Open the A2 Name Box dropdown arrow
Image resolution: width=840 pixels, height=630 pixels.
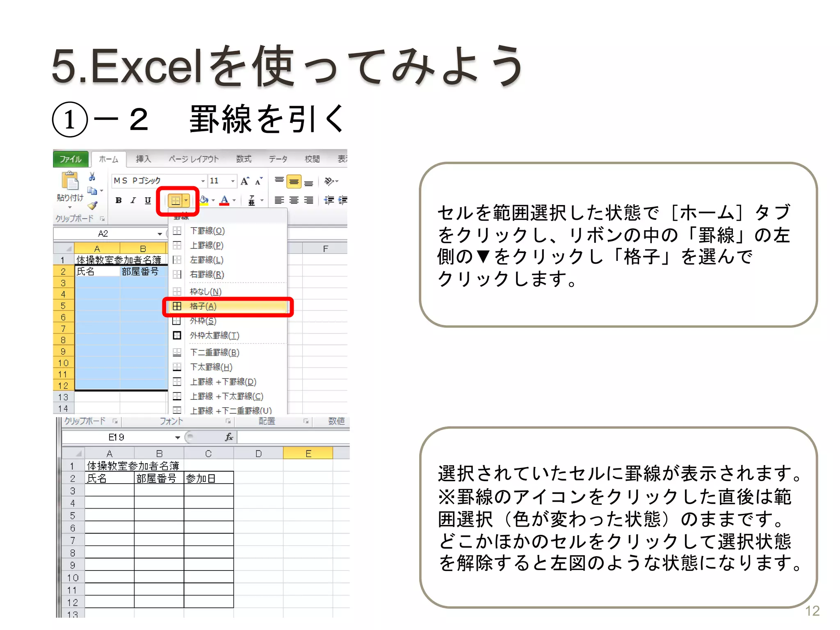pyautogui.click(x=160, y=234)
